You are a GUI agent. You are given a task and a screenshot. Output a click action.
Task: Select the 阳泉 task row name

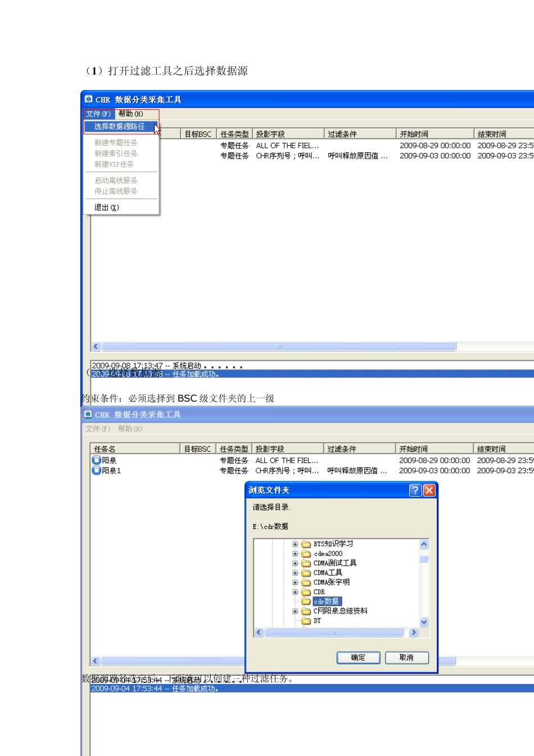pos(109,460)
